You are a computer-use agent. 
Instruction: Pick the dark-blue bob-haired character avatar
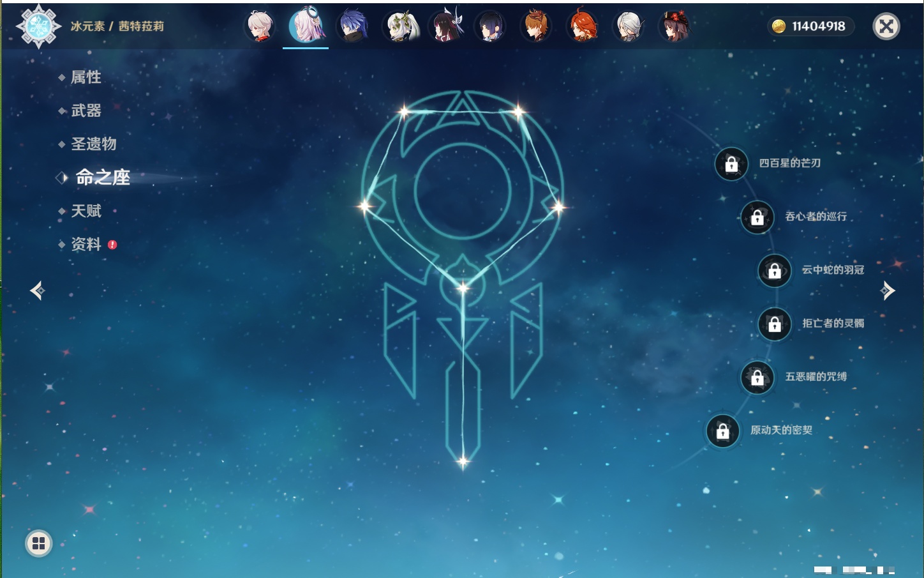pyautogui.click(x=490, y=26)
